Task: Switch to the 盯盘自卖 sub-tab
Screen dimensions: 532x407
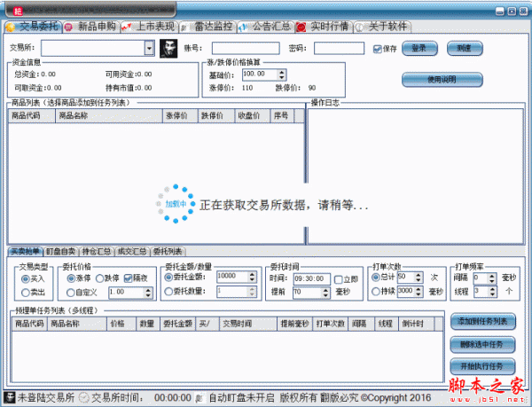Action: pos(60,251)
